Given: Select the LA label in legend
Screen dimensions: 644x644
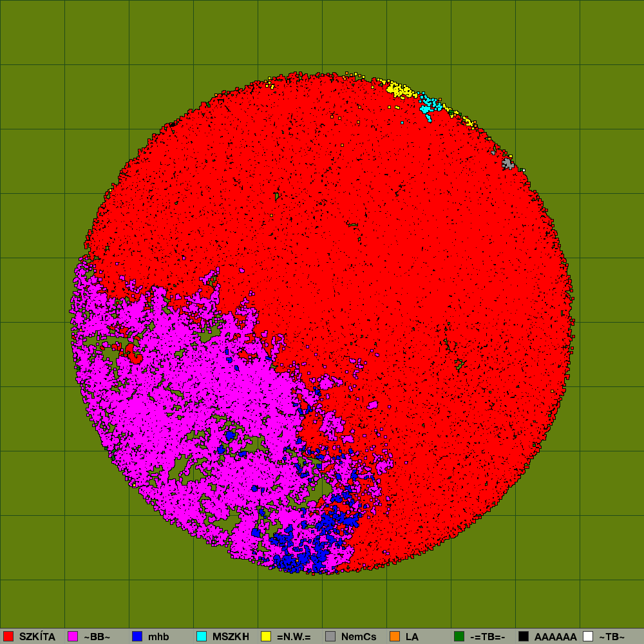Looking at the screenshot, I should point(412,637).
